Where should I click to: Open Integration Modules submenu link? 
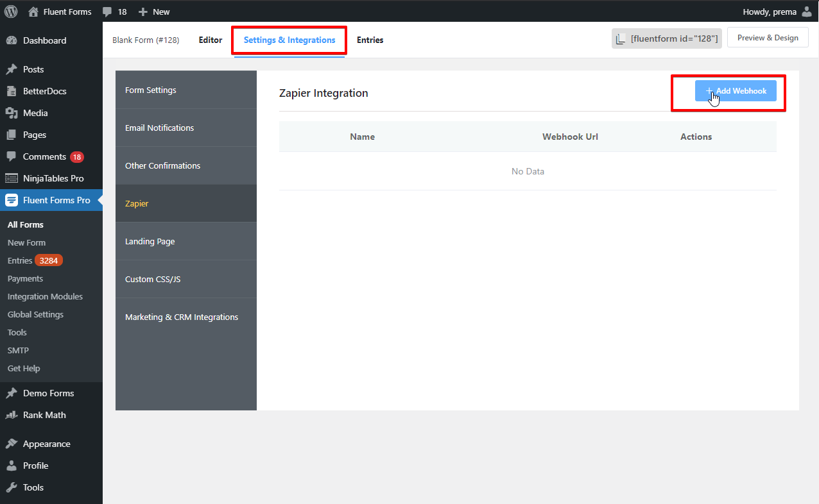[45, 296]
